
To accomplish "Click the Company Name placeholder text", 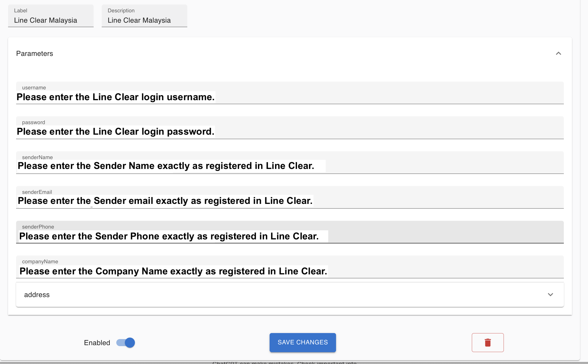I will point(173,271).
